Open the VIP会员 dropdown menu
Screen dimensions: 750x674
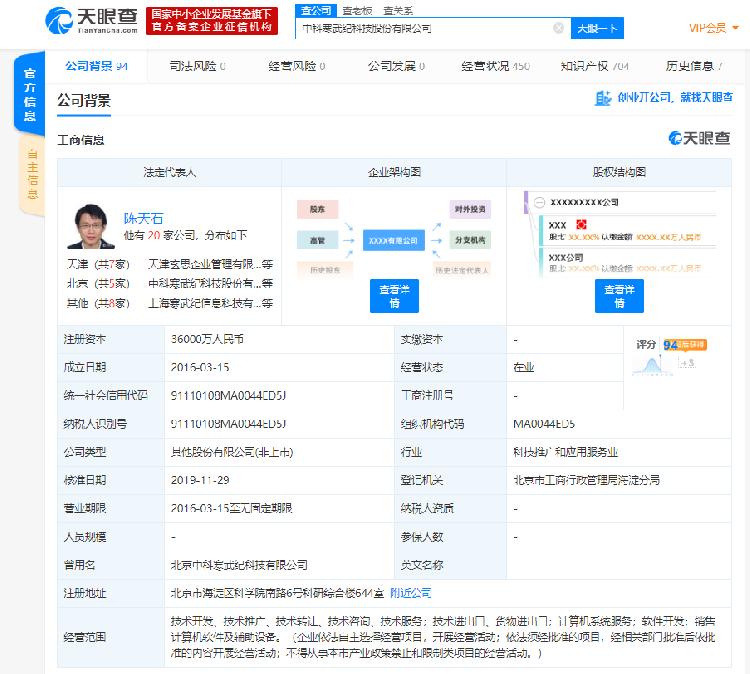point(713,28)
